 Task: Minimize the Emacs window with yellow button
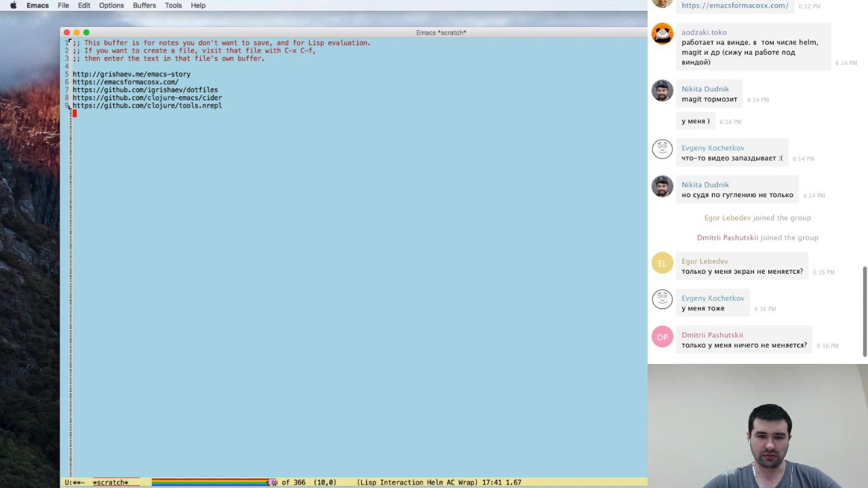[x=77, y=33]
